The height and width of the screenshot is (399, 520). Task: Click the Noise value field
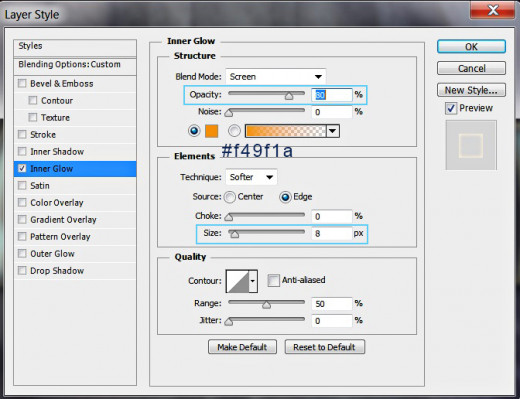click(332, 112)
